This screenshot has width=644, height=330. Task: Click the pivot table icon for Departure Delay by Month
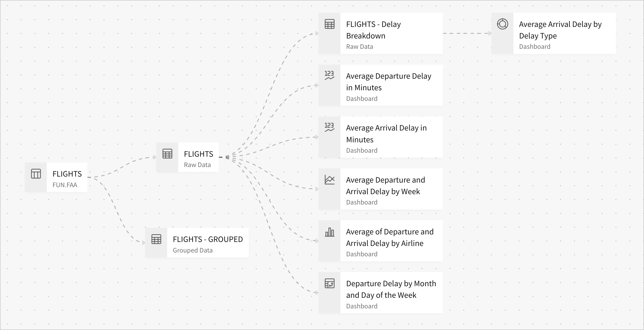tap(330, 283)
